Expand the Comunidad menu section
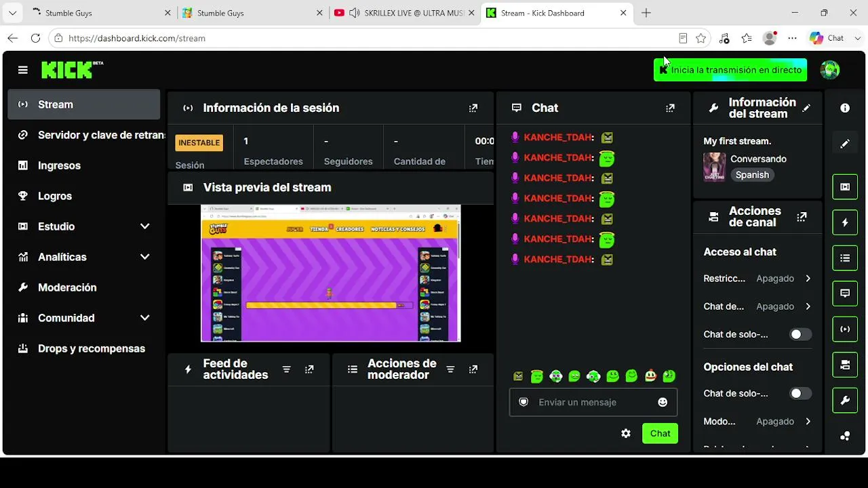Viewport: 868px width, 488px height. point(145,318)
